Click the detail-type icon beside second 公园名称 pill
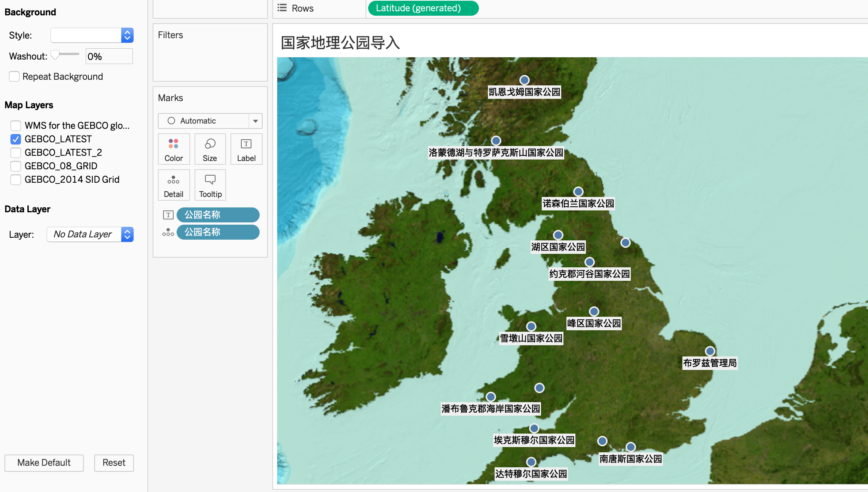Screen dimensions: 868x492 point(168,232)
